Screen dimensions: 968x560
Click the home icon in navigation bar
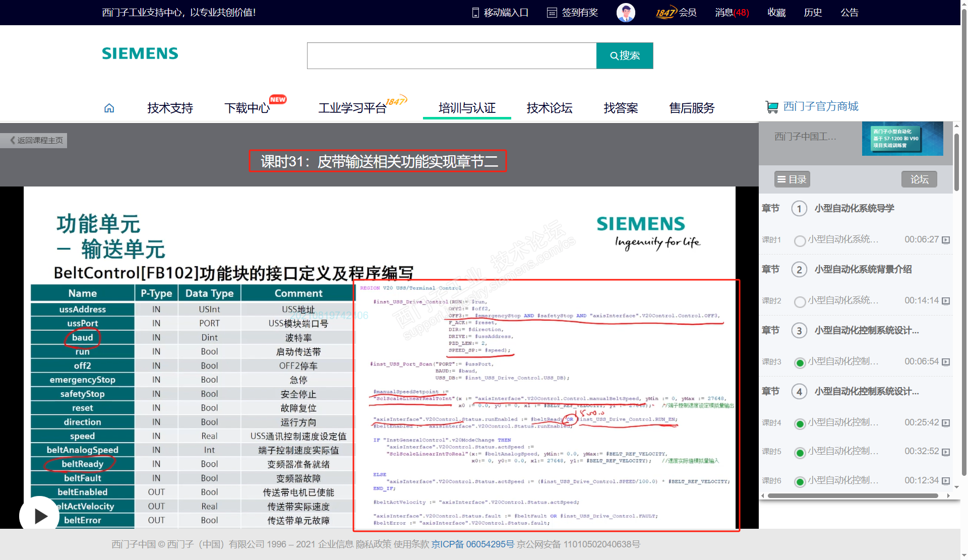click(109, 108)
